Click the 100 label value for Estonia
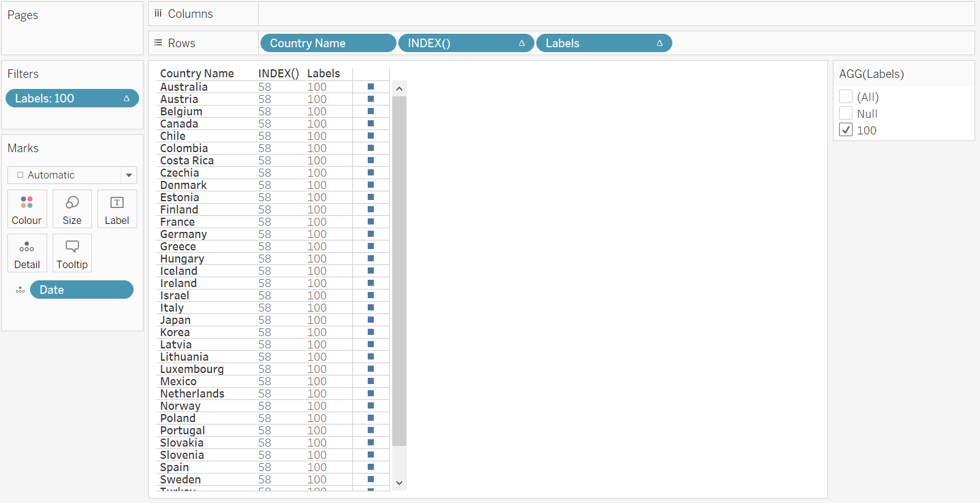The width and height of the screenshot is (980, 503). coord(317,197)
